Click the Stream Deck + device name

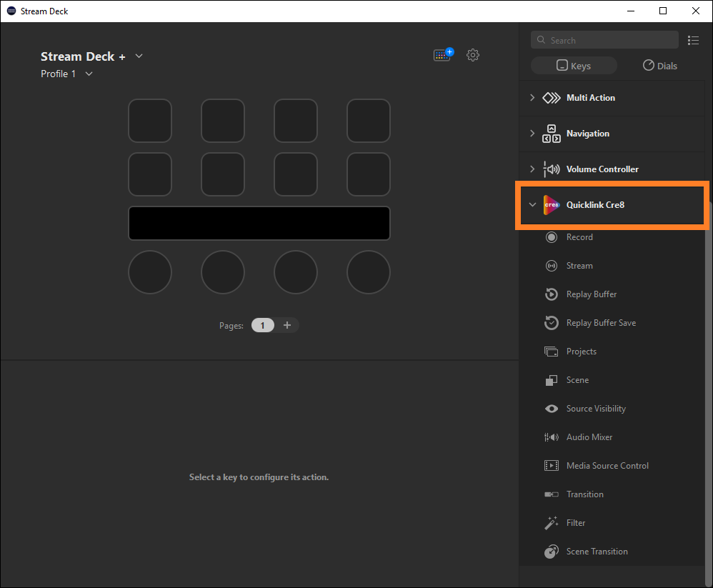[83, 56]
